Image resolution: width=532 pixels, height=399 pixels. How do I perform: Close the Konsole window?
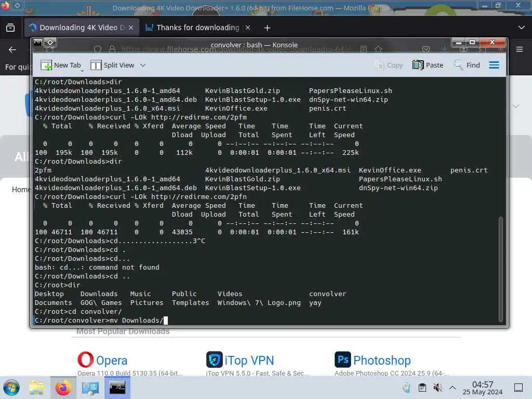point(492,43)
